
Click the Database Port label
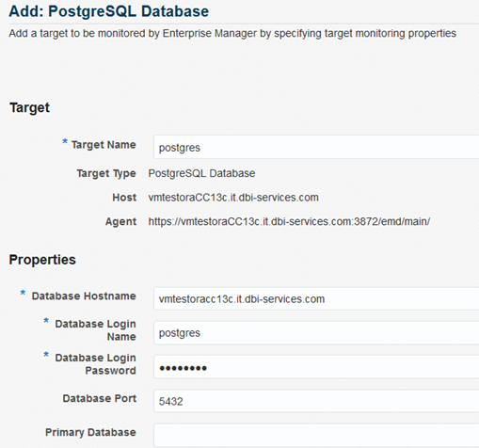tap(100, 398)
